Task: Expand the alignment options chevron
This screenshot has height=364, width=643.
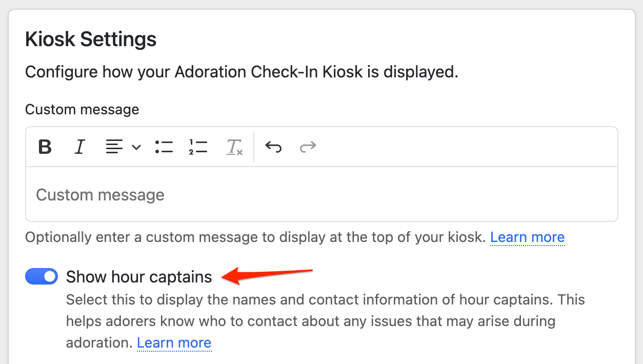Action: click(x=136, y=148)
